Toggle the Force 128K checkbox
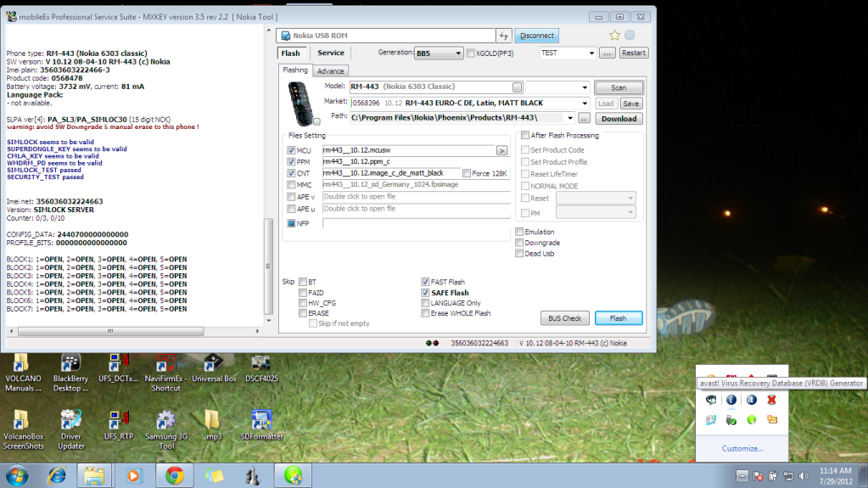 (467, 173)
